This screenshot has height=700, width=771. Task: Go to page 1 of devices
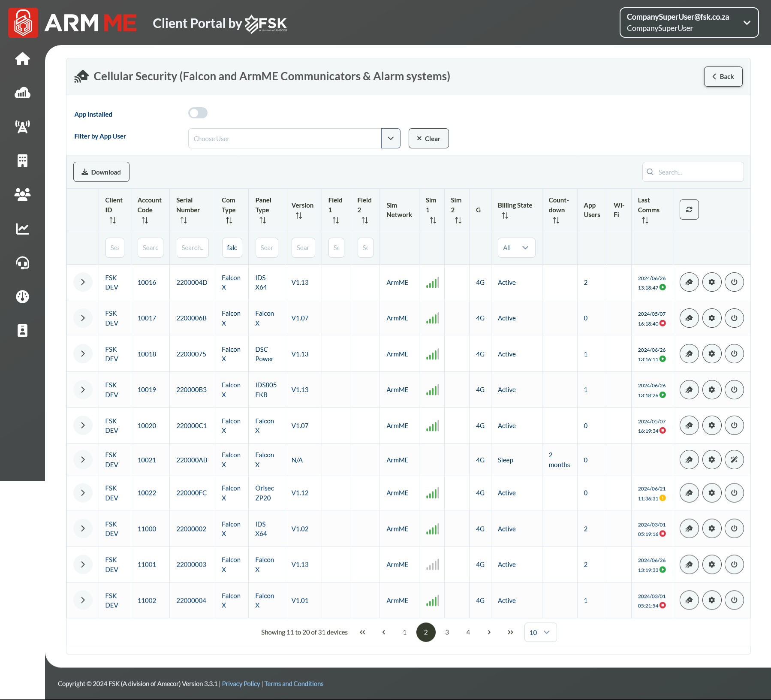point(404,632)
